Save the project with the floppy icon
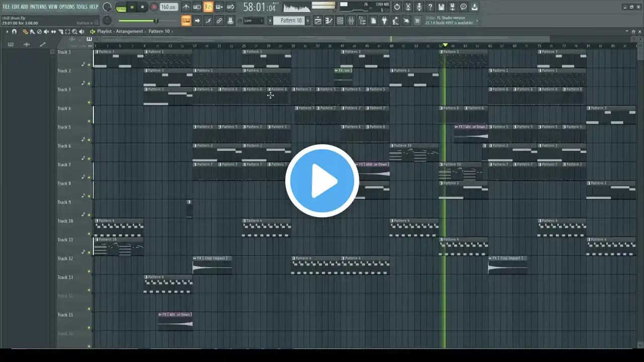644x362 pixels. 441,7
